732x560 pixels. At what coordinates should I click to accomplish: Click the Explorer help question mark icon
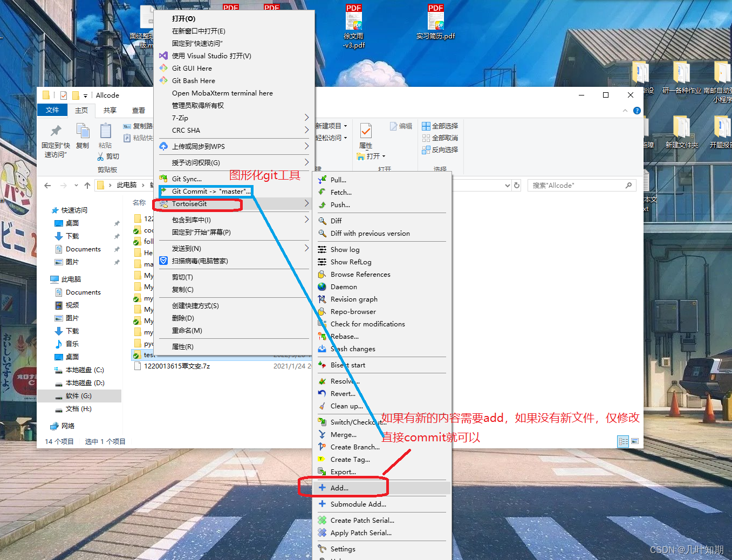point(637,111)
